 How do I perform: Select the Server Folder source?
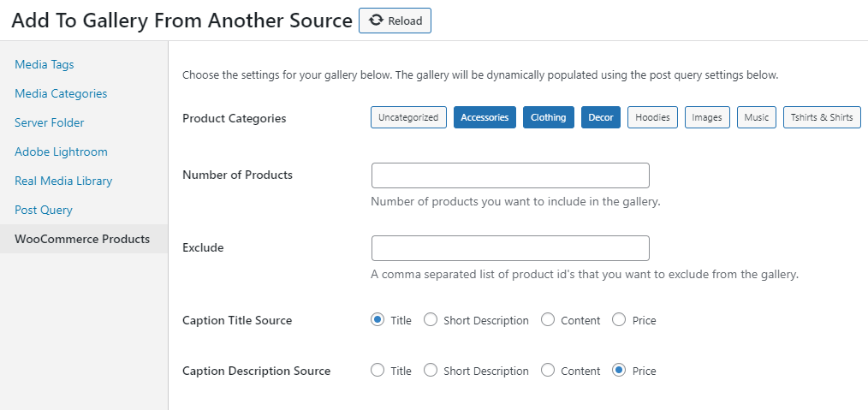[50, 123]
